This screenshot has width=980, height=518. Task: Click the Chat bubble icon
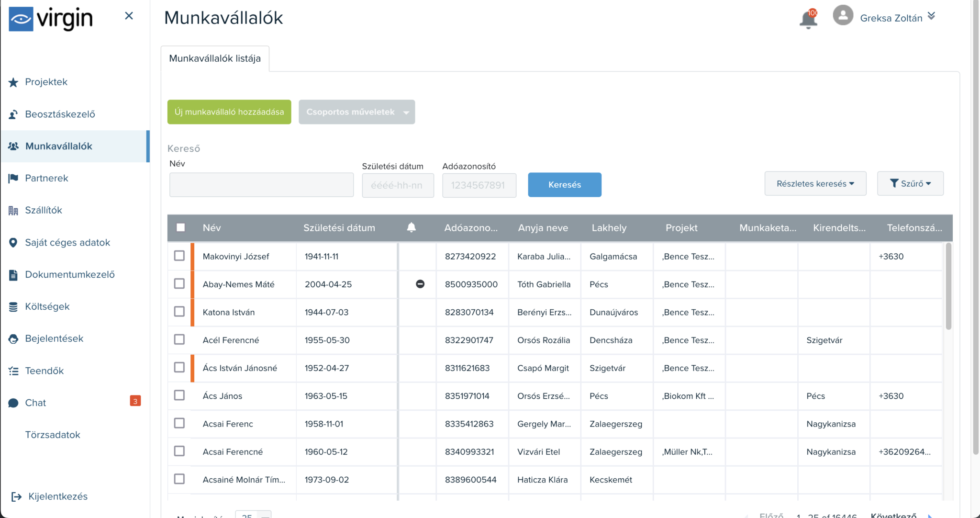coord(13,403)
